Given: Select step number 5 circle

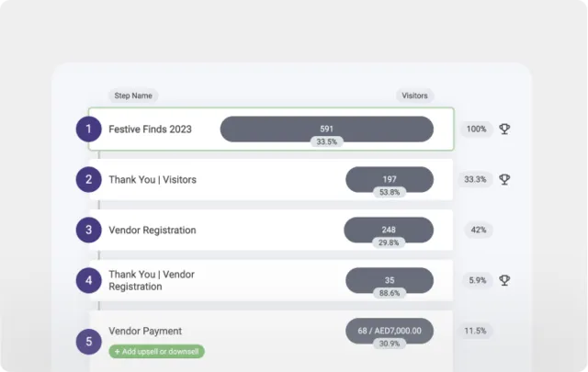Looking at the screenshot, I should point(88,342).
